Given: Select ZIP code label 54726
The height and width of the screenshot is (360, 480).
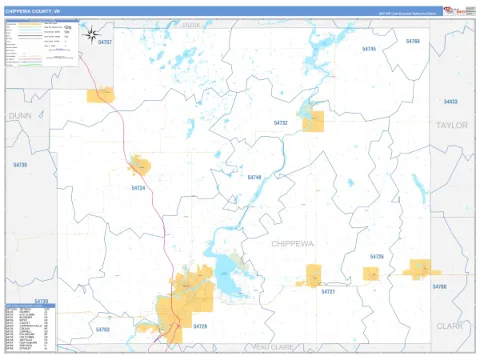Looking at the screenshot, I should click(x=377, y=257).
